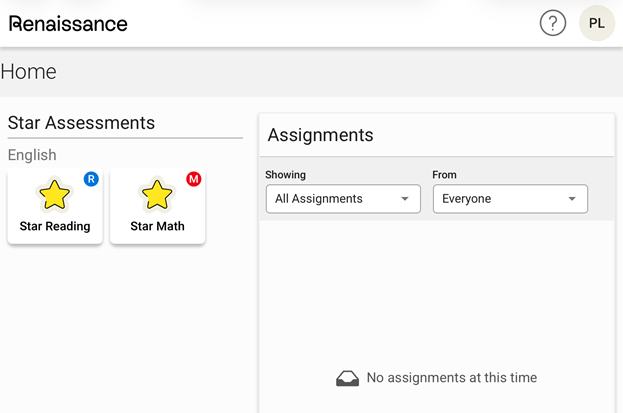Screen dimensions: 623x413
Task: Click the Showing filter label
Action: [285, 175]
